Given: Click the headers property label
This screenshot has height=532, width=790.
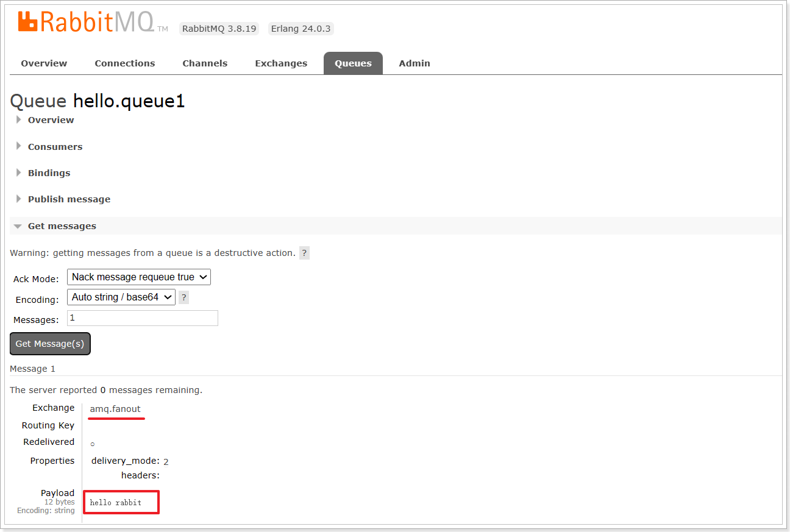Looking at the screenshot, I should coord(140,475).
